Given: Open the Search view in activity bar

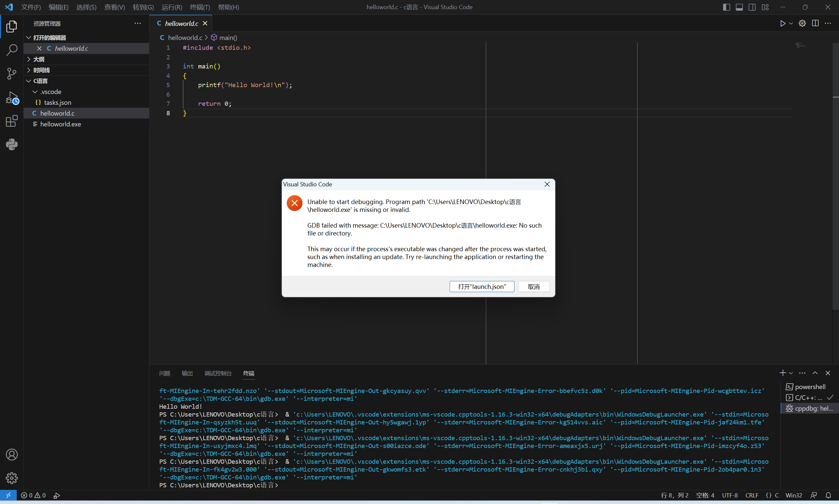Looking at the screenshot, I should [11, 50].
